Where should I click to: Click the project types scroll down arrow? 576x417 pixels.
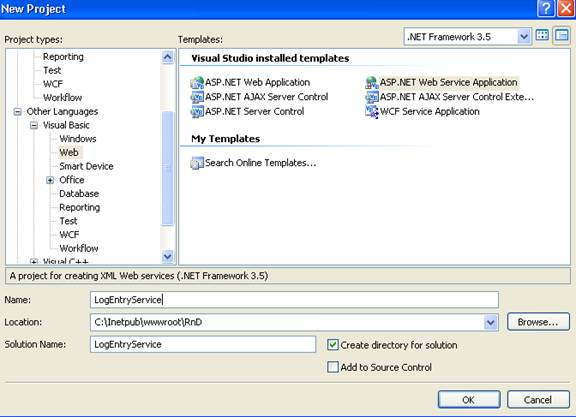tap(168, 256)
